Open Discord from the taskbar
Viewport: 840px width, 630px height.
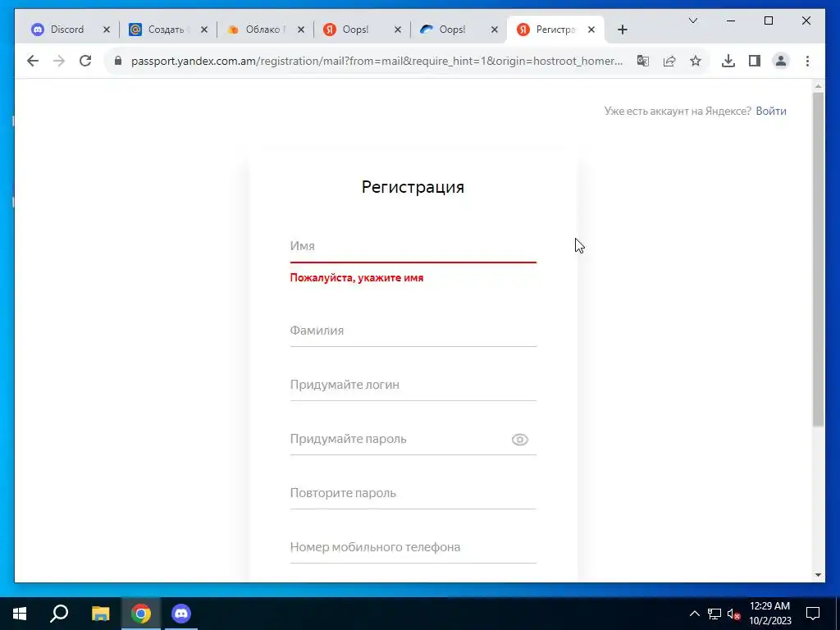coord(181,614)
